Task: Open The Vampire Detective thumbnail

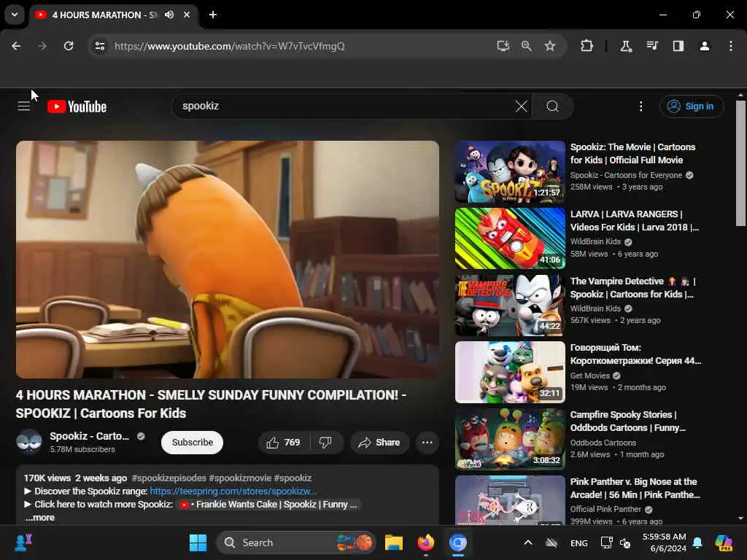Action: 510,306
